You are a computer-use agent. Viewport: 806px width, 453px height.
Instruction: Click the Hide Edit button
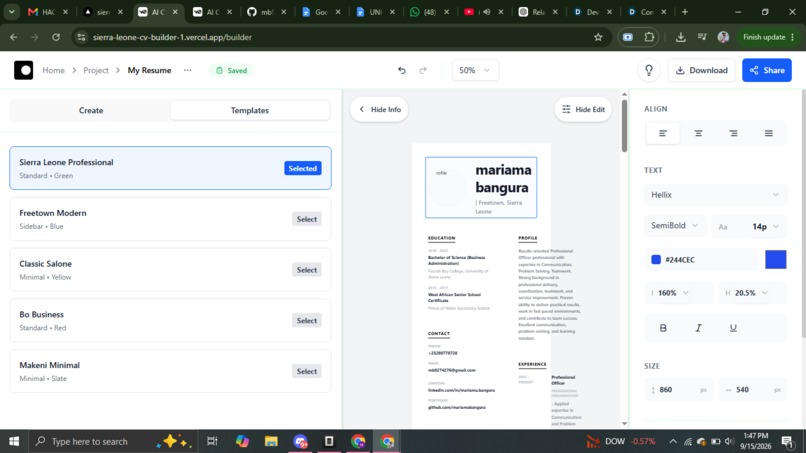click(583, 110)
